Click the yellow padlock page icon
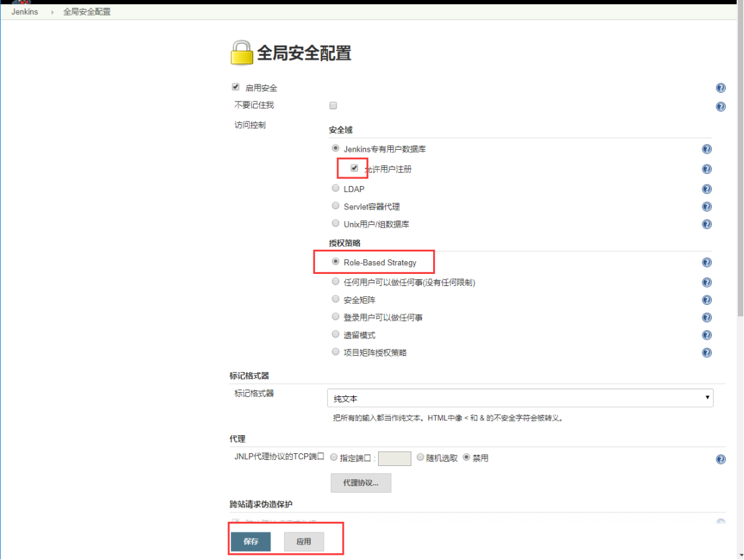The height and width of the screenshot is (560, 744). 242,52
